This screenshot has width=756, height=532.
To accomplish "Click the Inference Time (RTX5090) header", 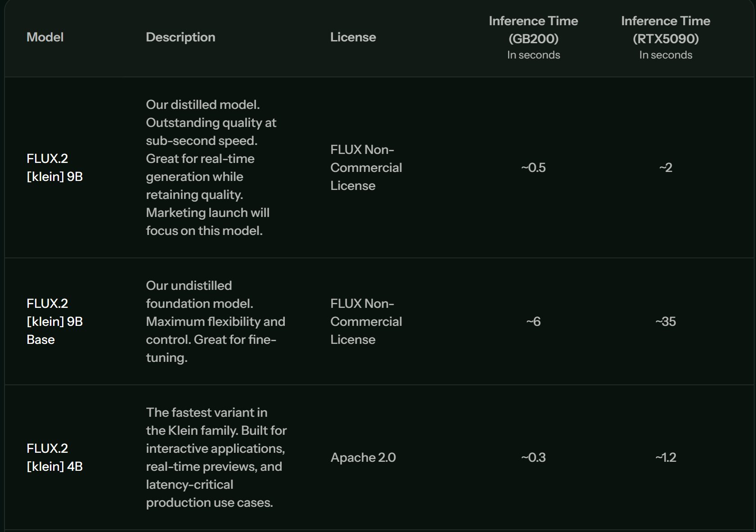I will pos(666,30).
